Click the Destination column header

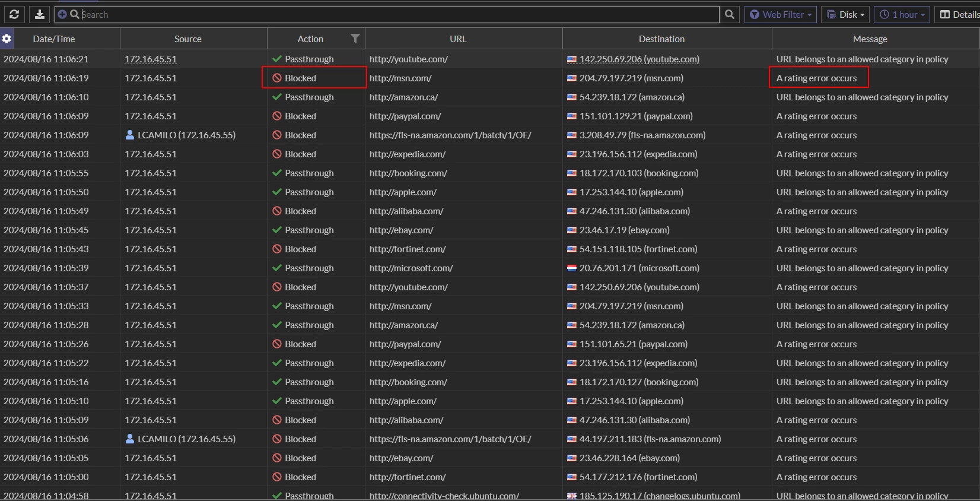click(x=661, y=39)
